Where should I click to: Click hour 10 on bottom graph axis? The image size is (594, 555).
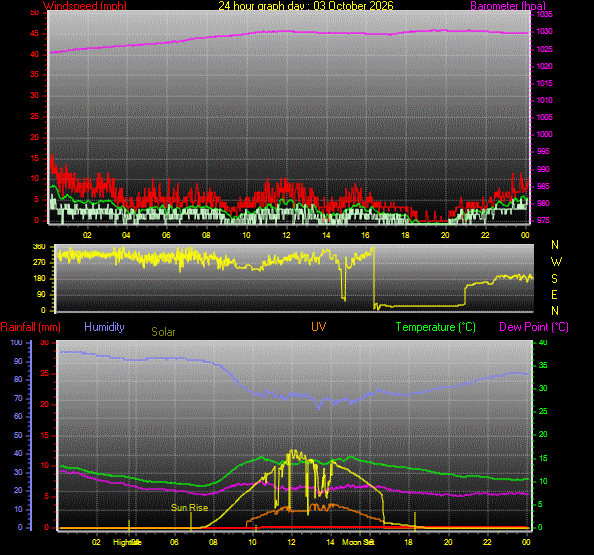(252, 542)
